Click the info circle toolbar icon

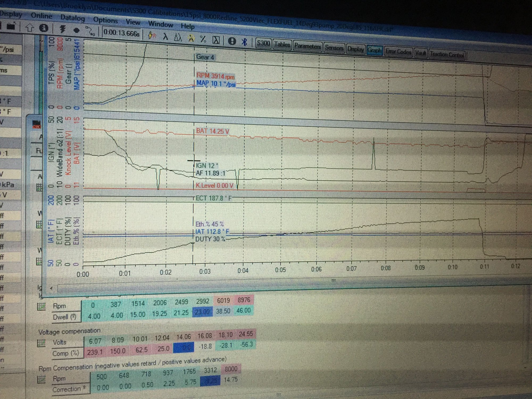tap(44, 28)
